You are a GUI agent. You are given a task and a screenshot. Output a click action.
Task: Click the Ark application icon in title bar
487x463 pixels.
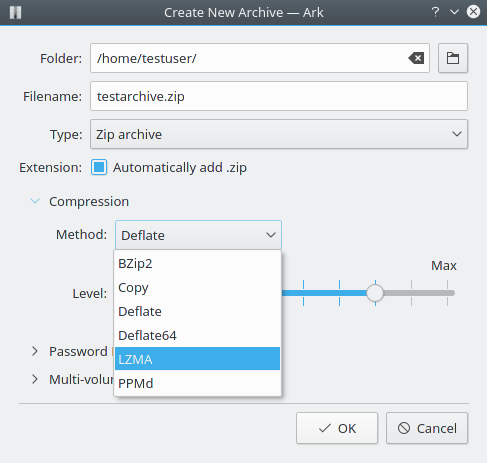(x=15, y=12)
